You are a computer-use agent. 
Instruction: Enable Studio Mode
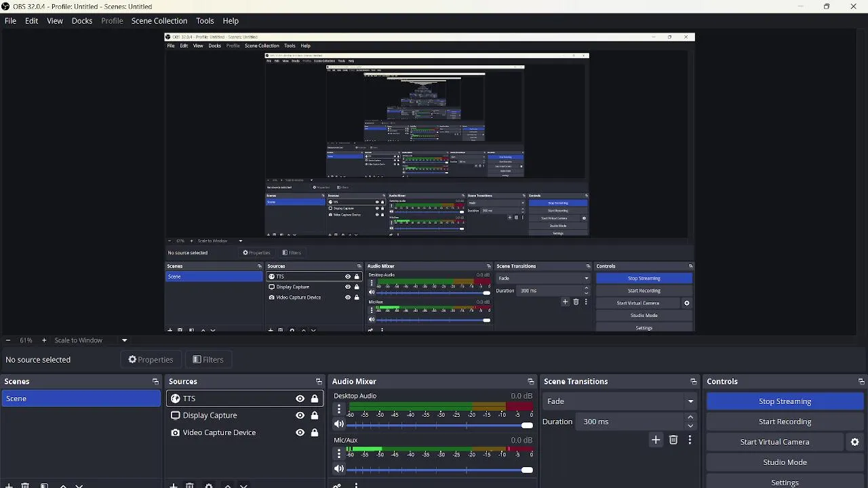[785, 462]
